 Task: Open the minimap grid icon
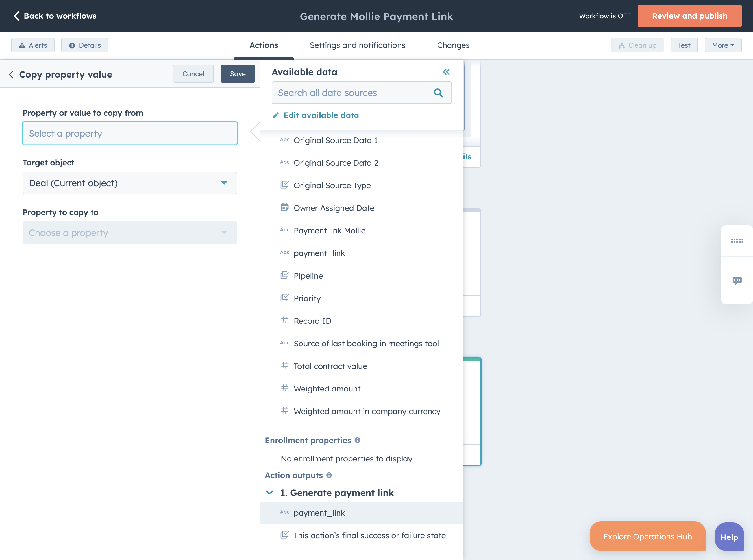[x=737, y=241]
